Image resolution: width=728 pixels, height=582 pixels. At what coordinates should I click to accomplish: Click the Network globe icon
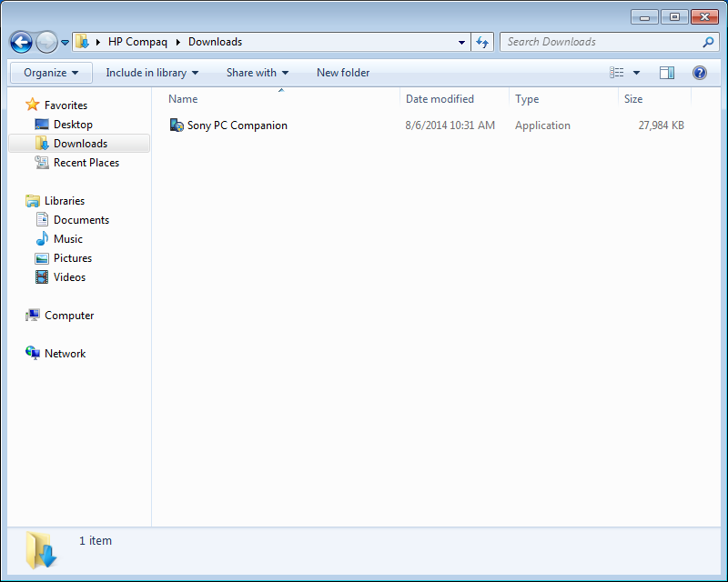click(33, 353)
